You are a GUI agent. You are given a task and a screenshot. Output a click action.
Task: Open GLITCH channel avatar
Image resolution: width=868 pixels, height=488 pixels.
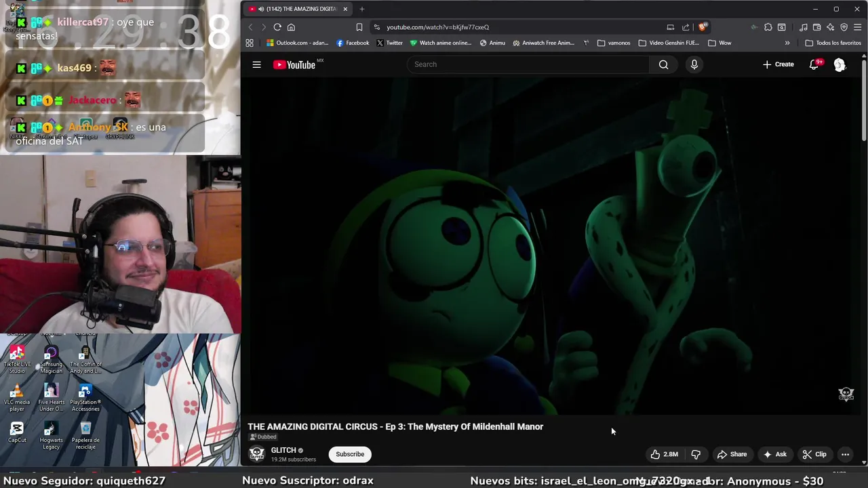point(256,454)
